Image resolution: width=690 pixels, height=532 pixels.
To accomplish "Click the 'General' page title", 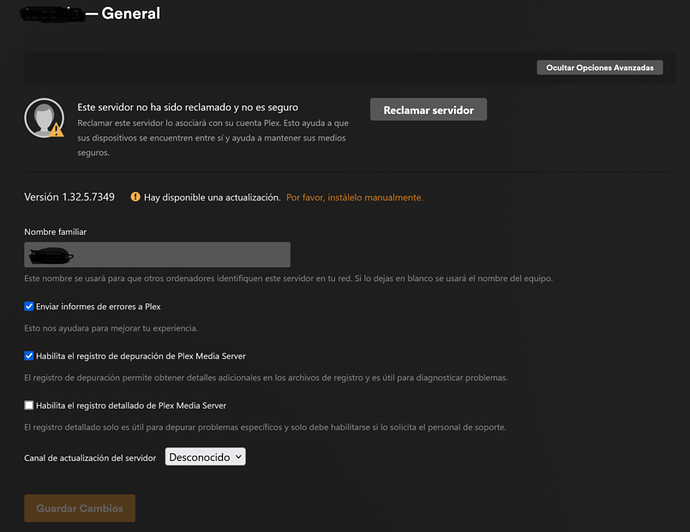I will click(x=131, y=14).
